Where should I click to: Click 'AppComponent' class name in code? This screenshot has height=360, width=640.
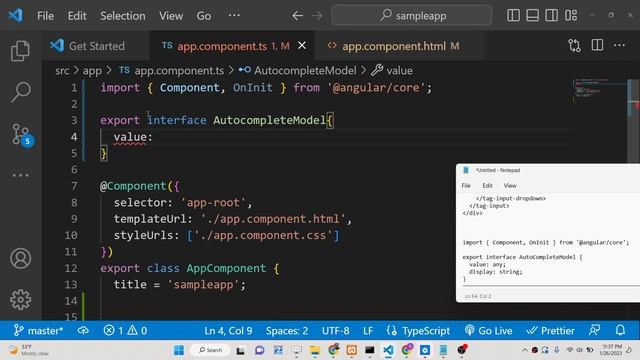(x=226, y=268)
